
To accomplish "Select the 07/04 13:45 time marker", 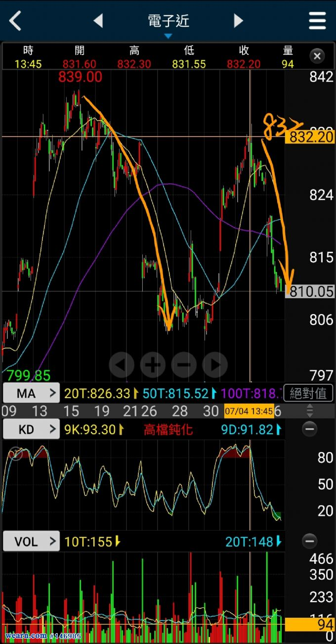I will [249, 411].
